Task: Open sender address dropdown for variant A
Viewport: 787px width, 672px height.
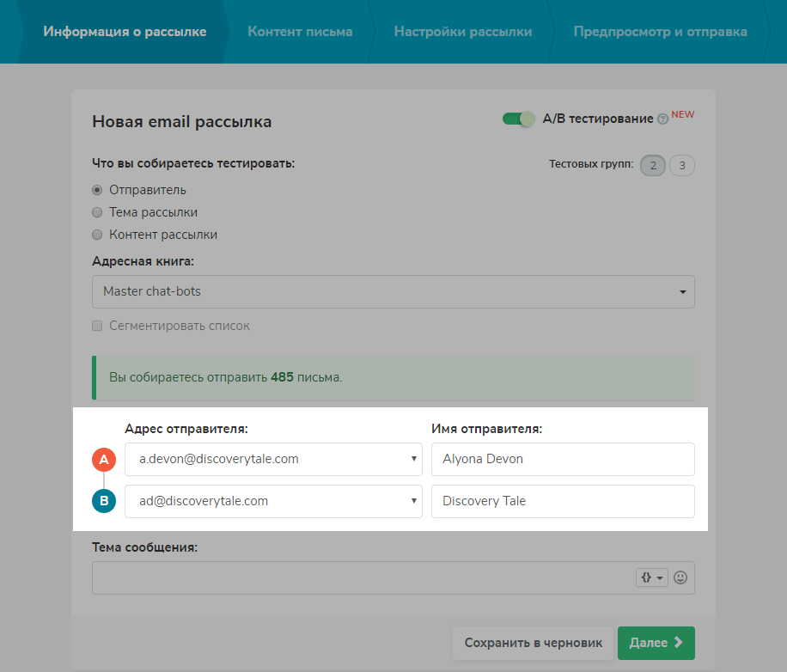Action: [x=273, y=459]
